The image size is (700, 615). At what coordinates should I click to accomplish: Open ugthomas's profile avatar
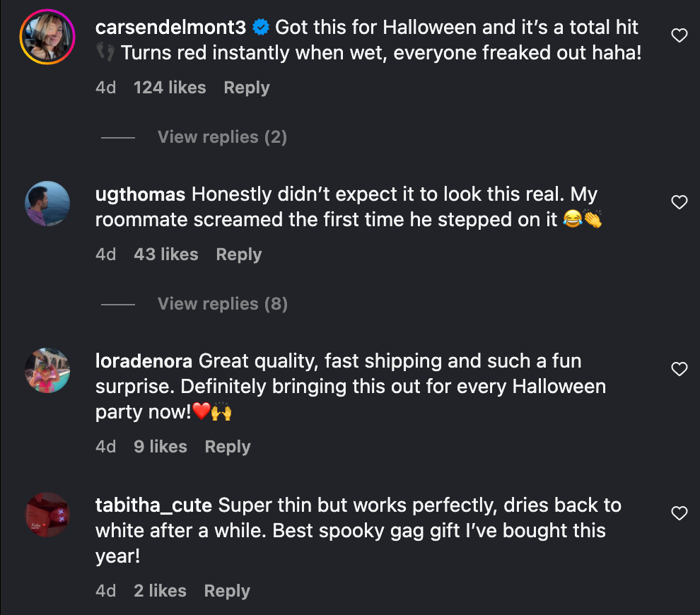coord(47,204)
